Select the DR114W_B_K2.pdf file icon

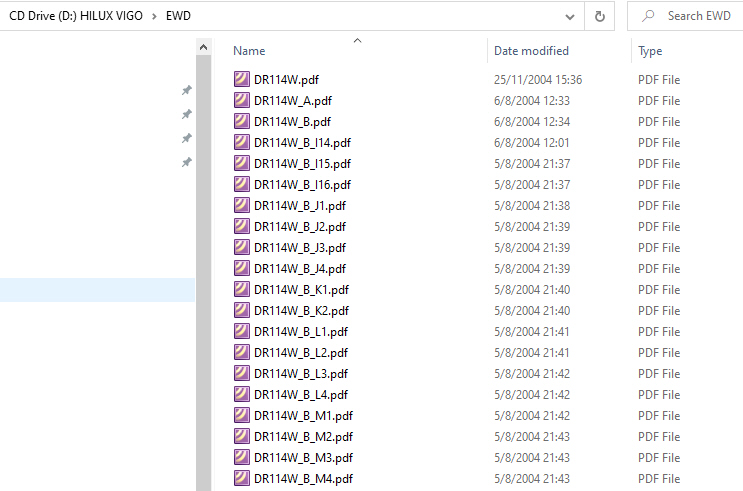click(242, 310)
